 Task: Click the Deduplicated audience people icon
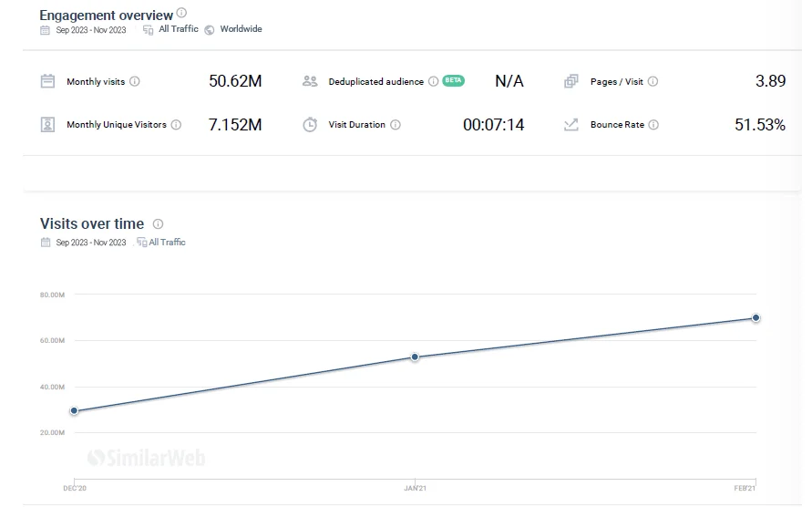tap(310, 81)
